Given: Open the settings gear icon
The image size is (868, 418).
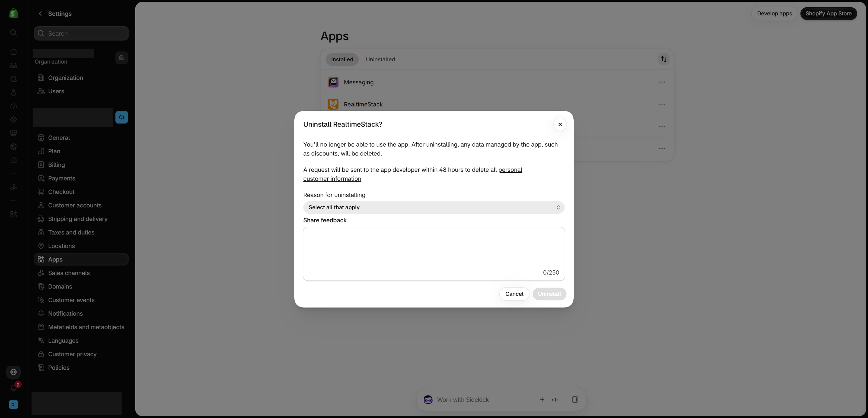Looking at the screenshot, I should point(14,372).
